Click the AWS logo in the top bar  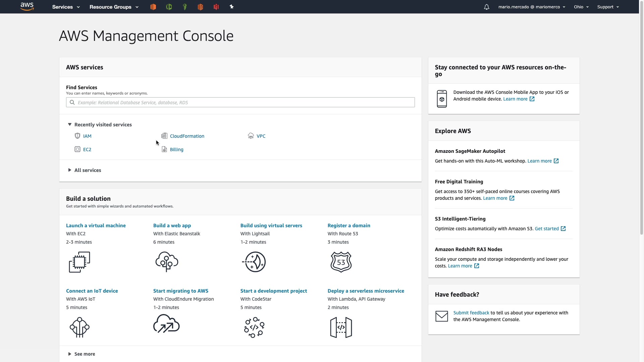(27, 7)
